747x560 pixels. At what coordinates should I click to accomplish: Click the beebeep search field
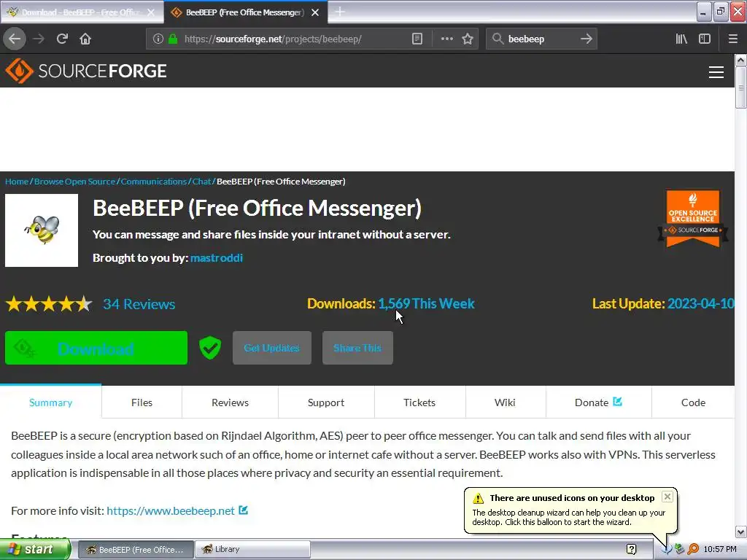(x=541, y=39)
